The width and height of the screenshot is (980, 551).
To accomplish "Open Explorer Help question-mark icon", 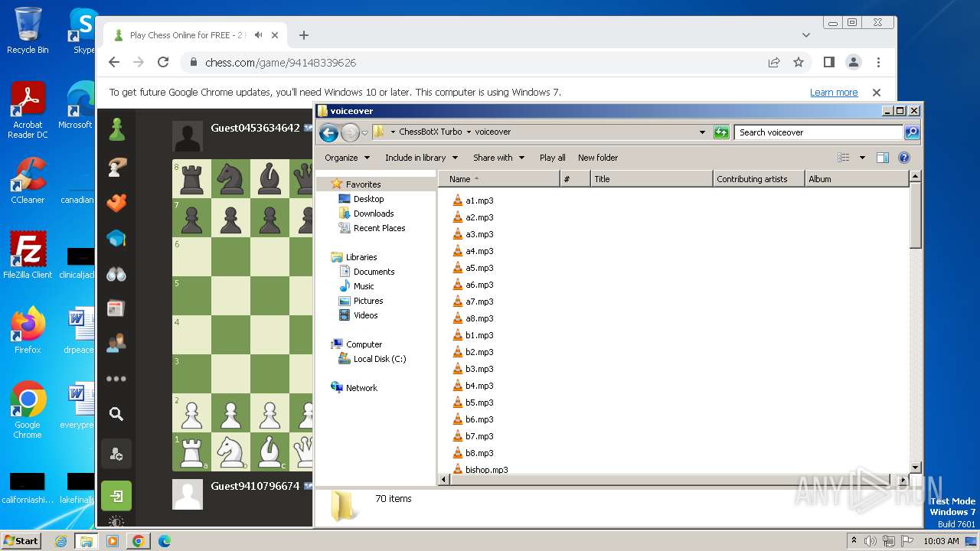I will pyautogui.click(x=904, y=158).
